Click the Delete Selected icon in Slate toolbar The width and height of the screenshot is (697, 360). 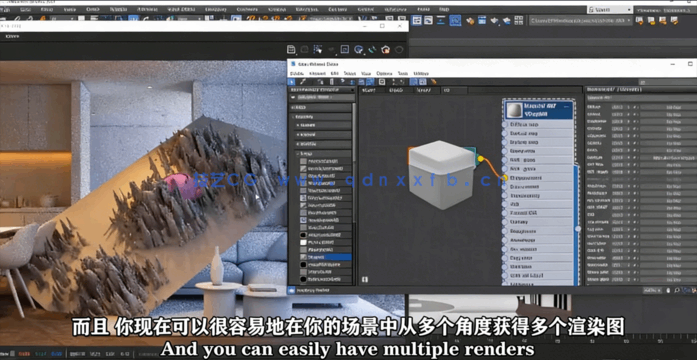point(331,82)
